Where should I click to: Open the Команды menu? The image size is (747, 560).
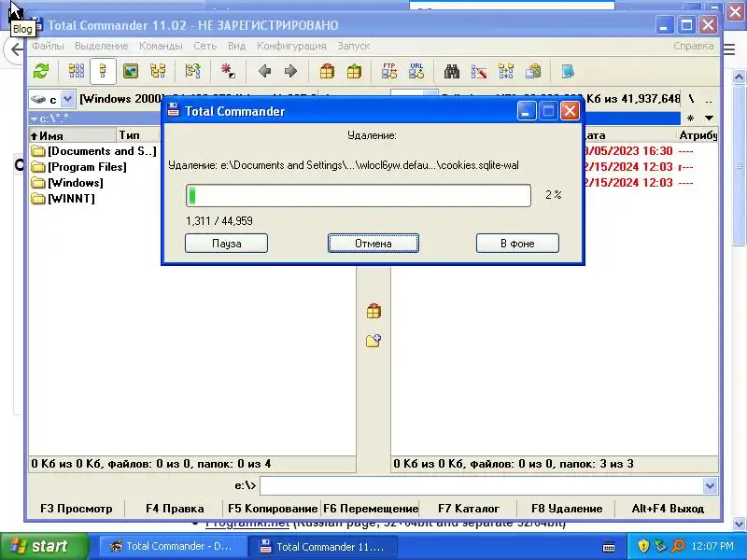click(161, 46)
